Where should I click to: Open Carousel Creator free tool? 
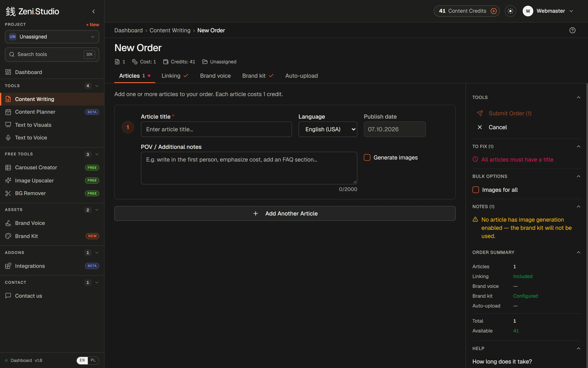[x=52, y=167]
